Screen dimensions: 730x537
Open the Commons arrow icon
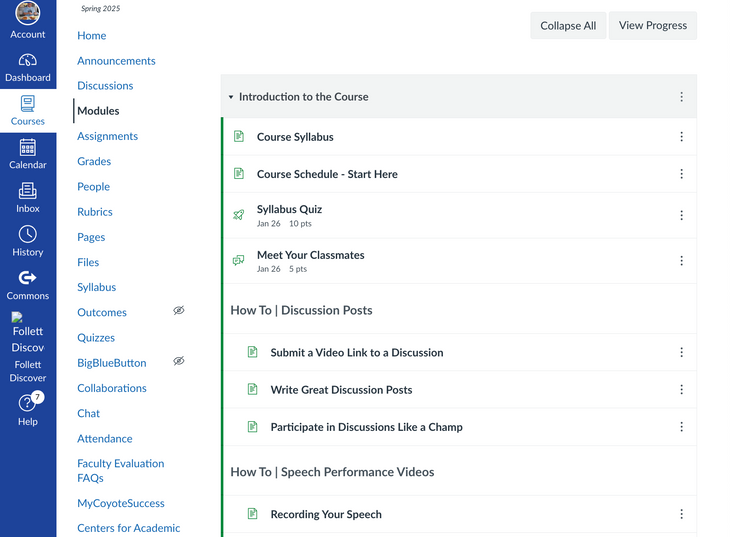27,278
